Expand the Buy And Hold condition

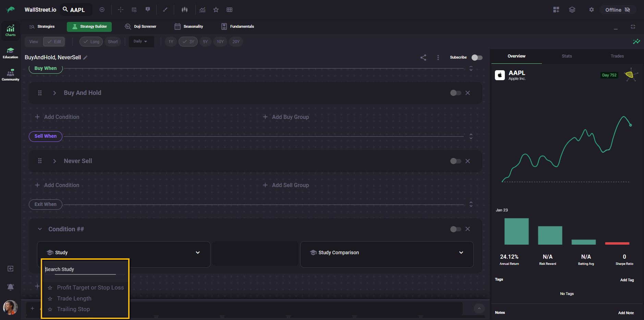point(54,93)
